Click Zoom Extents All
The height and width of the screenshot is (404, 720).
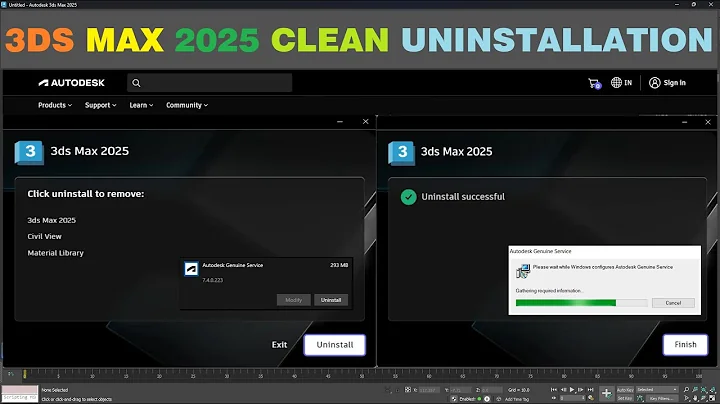pyautogui.click(x=712, y=390)
